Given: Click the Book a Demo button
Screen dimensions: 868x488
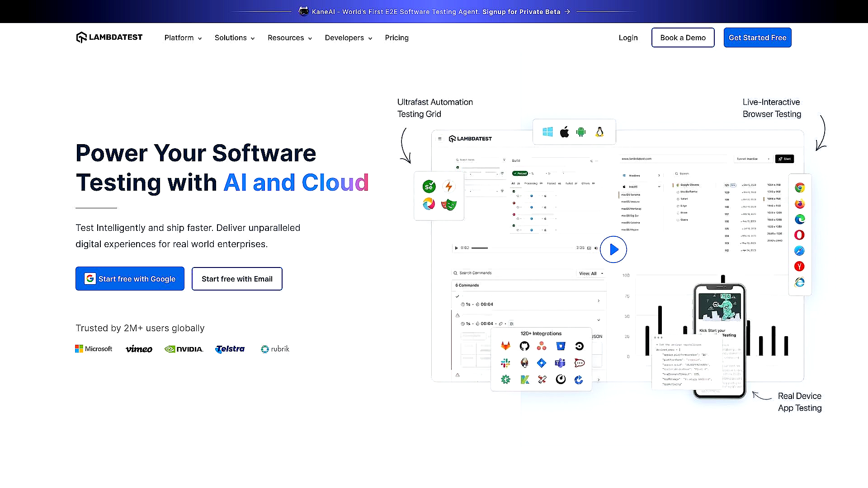Looking at the screenshot, I should coord(683,38).
